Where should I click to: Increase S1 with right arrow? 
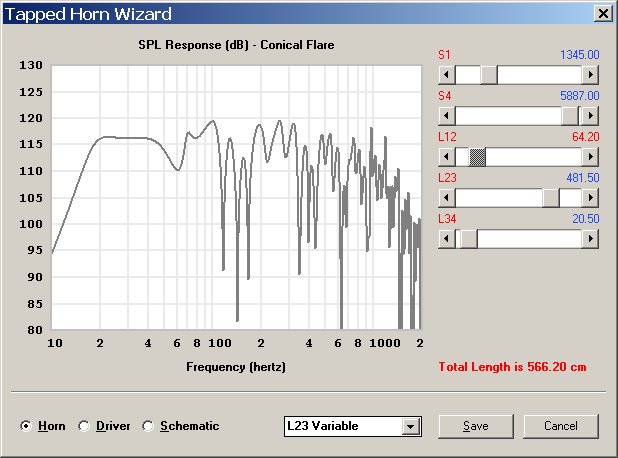point(590,75)
